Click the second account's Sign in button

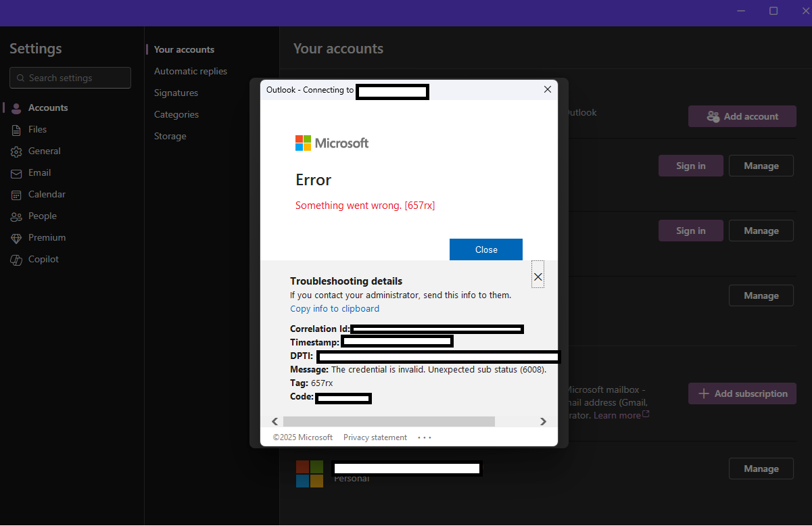coord(691,231)
